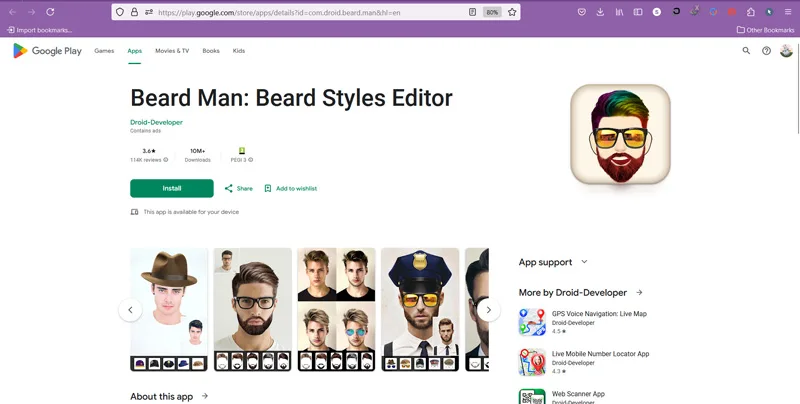800x404 pixels.
Task: Click the reviews info icon
Action: [x=165, y=160]
